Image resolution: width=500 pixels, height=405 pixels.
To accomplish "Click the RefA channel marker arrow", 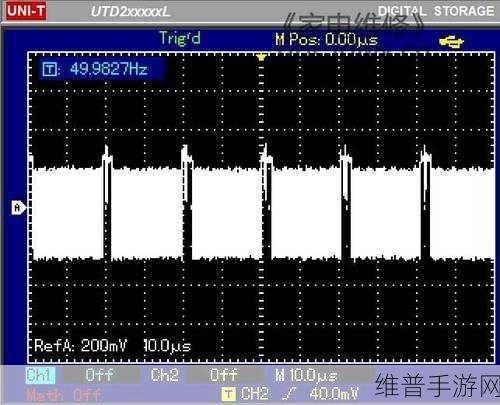I will pyautogui.click(x=19, y=207).
